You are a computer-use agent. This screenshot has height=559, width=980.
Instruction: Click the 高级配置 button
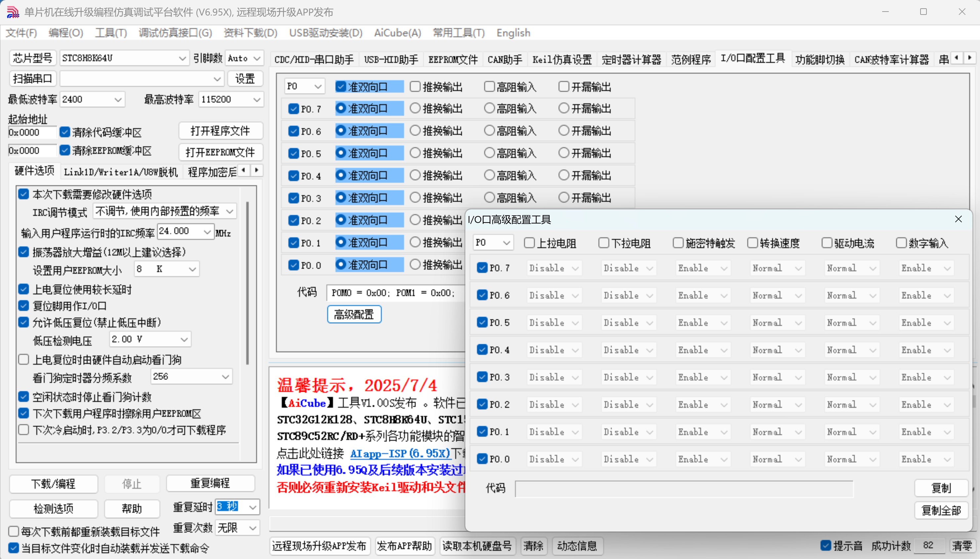tap(354, 315)
